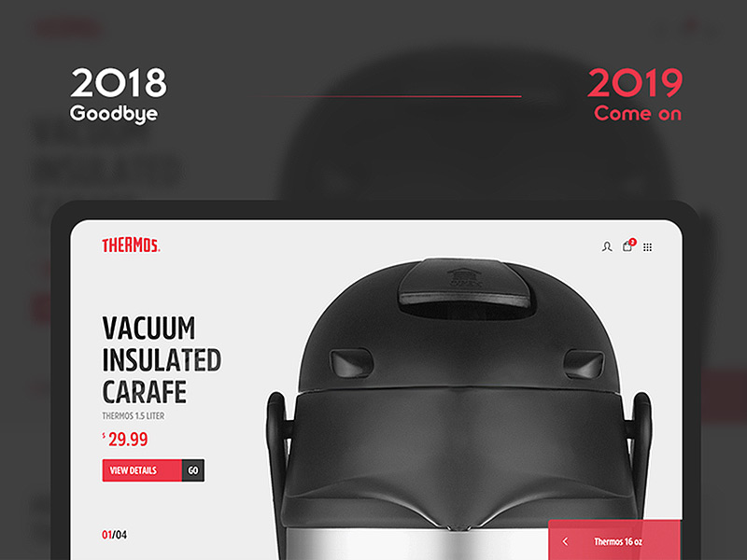The height and width of the screenshot is (560, 747).
Task: Open the dotted grid menu icon
Action: pyautogui.click(x=647, y=246)
